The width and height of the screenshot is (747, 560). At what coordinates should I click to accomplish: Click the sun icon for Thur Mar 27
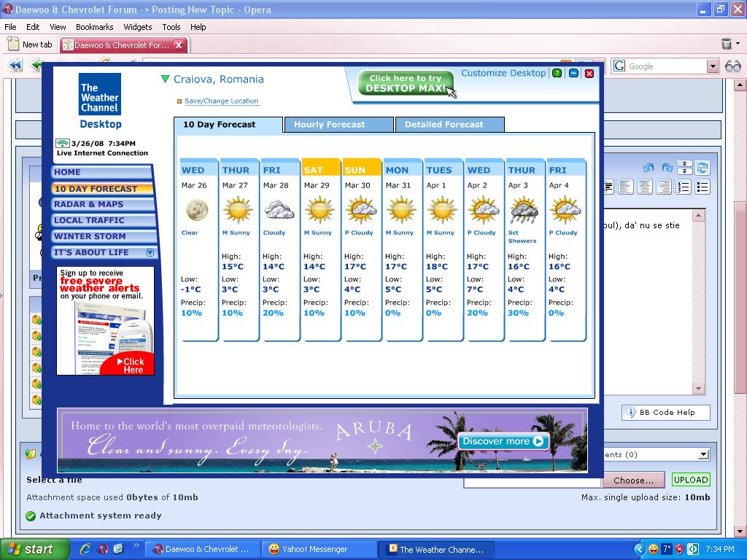pos(238,209)
